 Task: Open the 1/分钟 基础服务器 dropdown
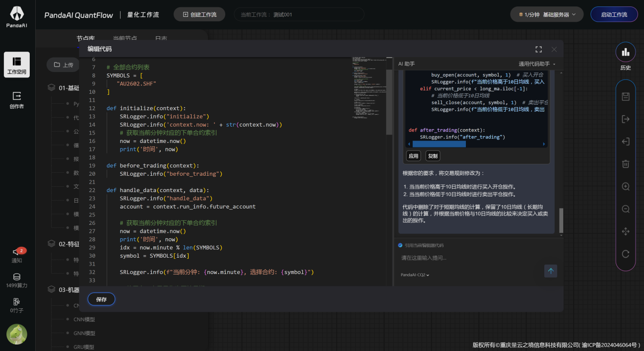pos(547,14)
